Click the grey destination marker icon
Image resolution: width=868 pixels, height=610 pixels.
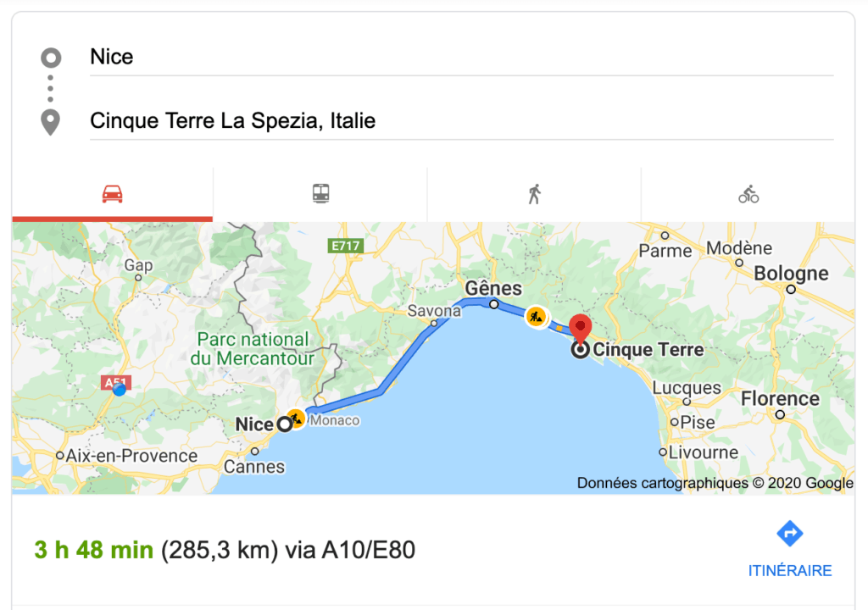click(x=50, y=122)
